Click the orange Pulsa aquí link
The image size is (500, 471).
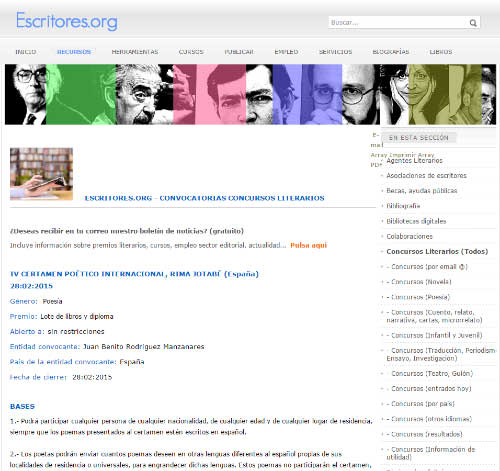coord(308,245)
